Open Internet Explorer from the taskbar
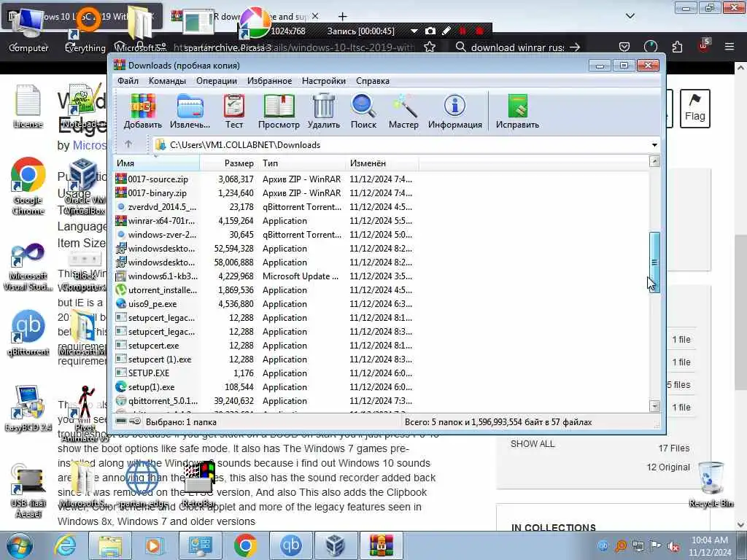Screen dimensions: 747x560 coord(66,545)
